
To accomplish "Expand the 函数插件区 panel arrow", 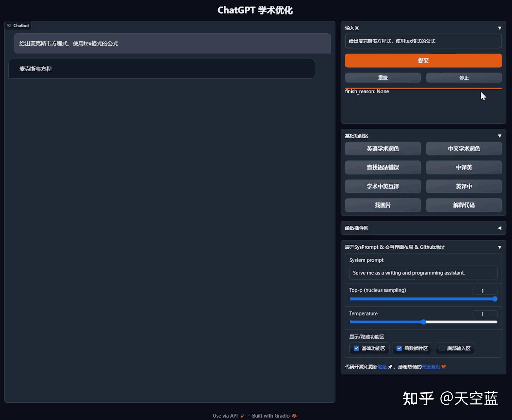I will [x=500, y=228].
